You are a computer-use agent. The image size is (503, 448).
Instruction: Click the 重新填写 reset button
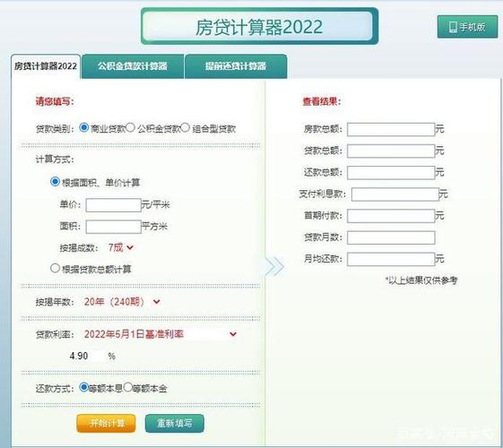(x=175, y=423)
